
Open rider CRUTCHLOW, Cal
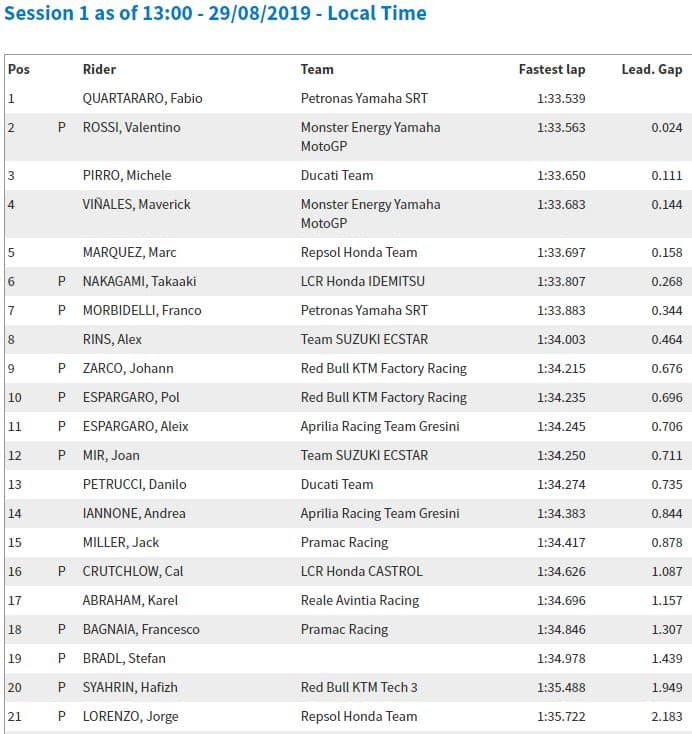pyautogui.click(x=132, y=571)
